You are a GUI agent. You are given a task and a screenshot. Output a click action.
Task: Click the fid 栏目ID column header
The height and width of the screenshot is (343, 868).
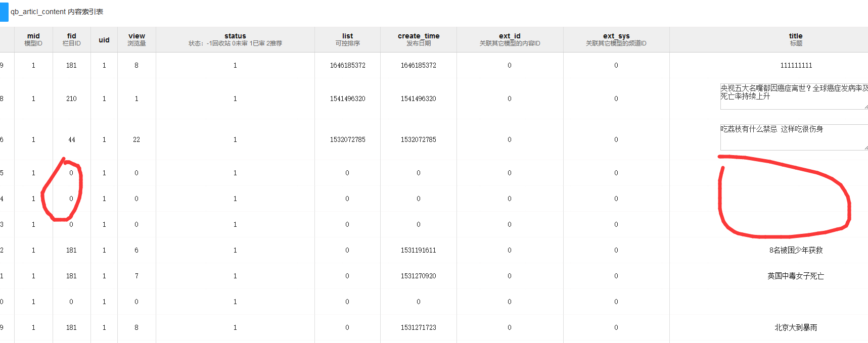tap(71, 39)
